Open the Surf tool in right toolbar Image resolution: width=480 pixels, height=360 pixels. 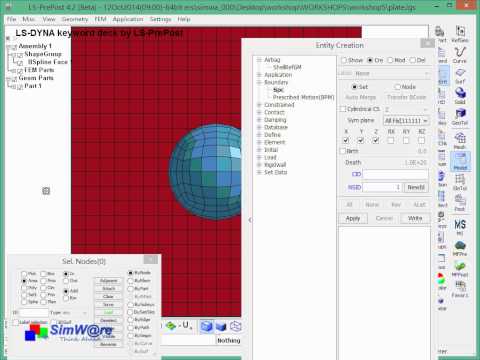point(460,76)
